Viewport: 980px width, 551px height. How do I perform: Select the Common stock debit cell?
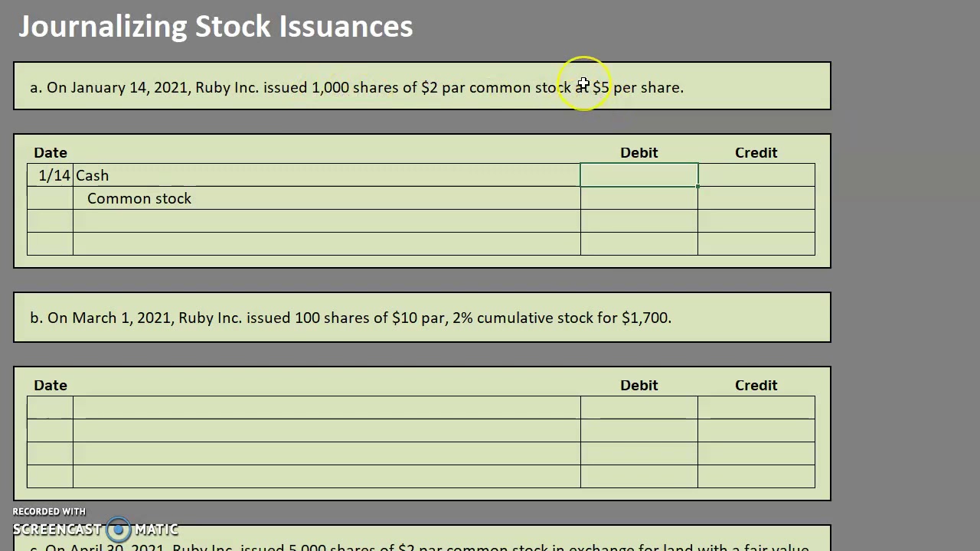[639, 198]
